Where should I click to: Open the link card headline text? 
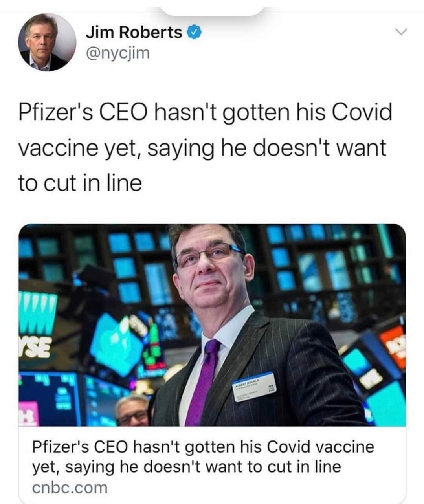click(x=203, y=456)
